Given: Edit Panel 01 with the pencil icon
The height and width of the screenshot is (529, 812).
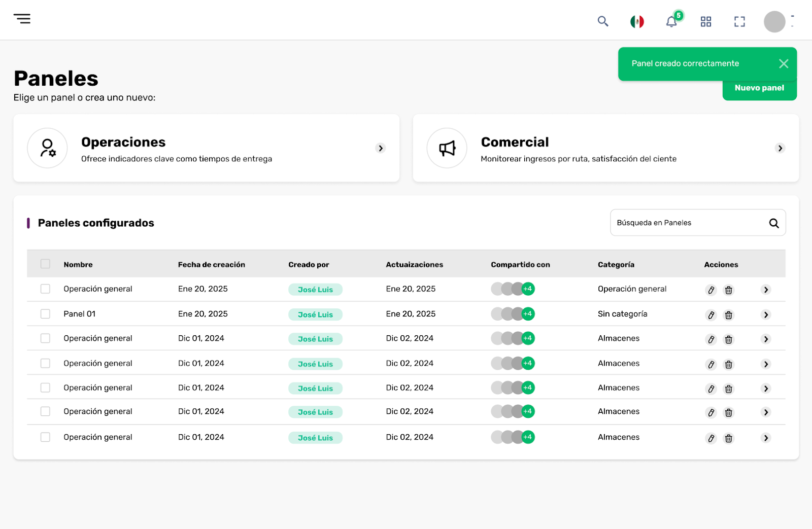Looking at the screenshot, I should point(711,315).
